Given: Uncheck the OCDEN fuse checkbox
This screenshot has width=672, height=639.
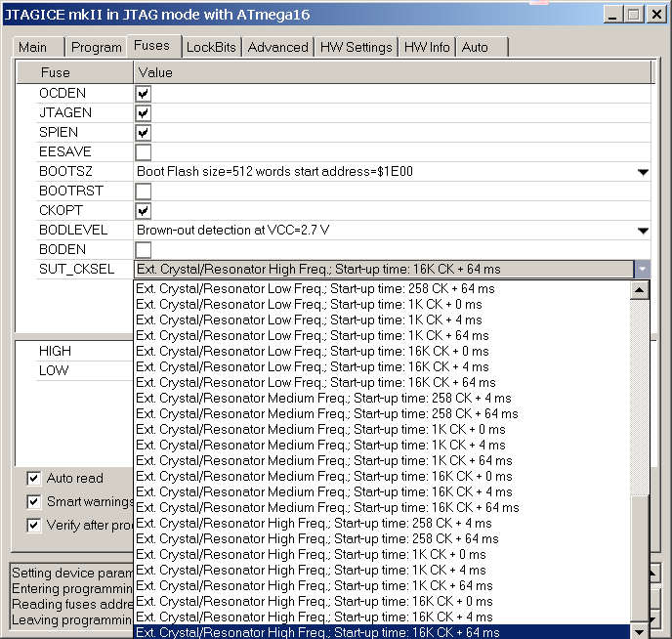Looking at the screenshot, I should tap(144, 94).
